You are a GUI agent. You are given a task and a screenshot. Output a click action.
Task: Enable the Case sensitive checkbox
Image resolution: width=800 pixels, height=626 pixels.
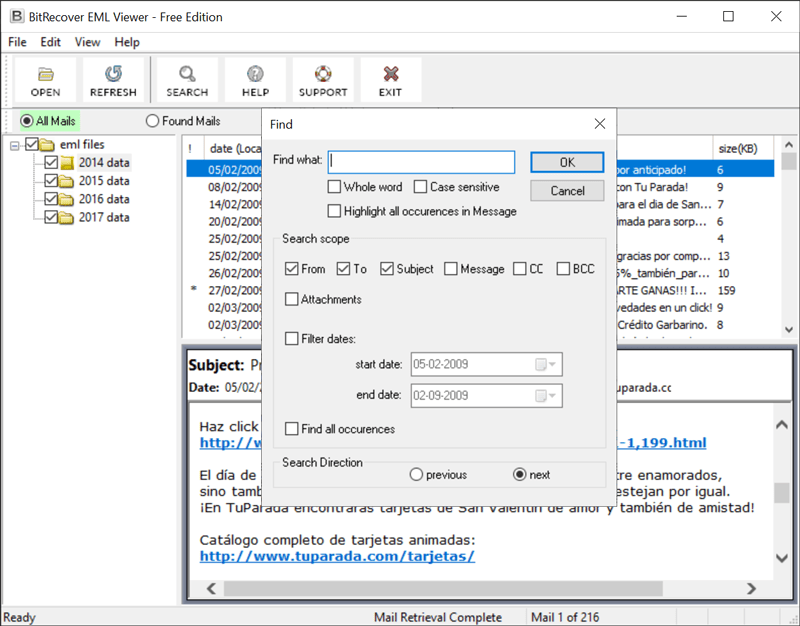[420, 187]
